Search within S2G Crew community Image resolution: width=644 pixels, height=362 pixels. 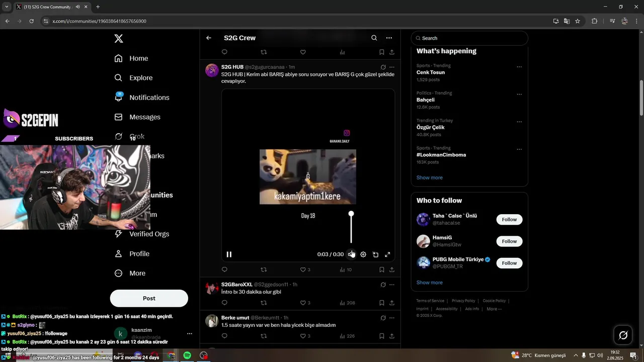(374, 38)
